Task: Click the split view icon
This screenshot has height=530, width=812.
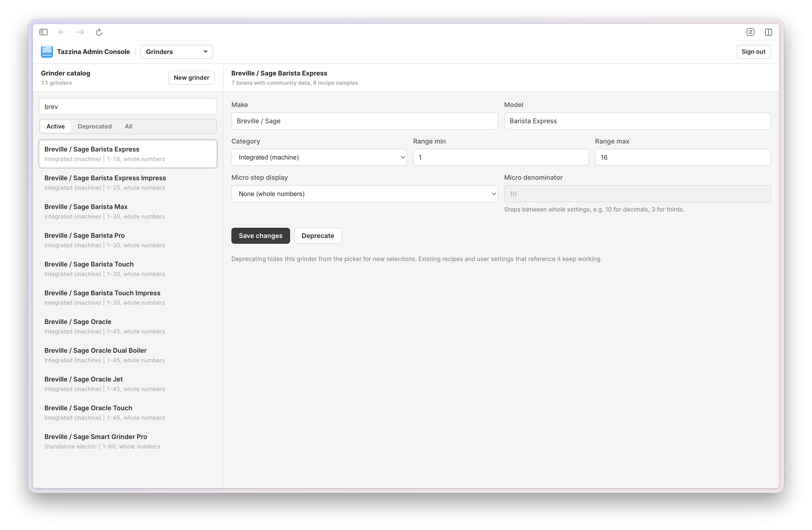Action: pyautogui.click(x=768, y=32)
